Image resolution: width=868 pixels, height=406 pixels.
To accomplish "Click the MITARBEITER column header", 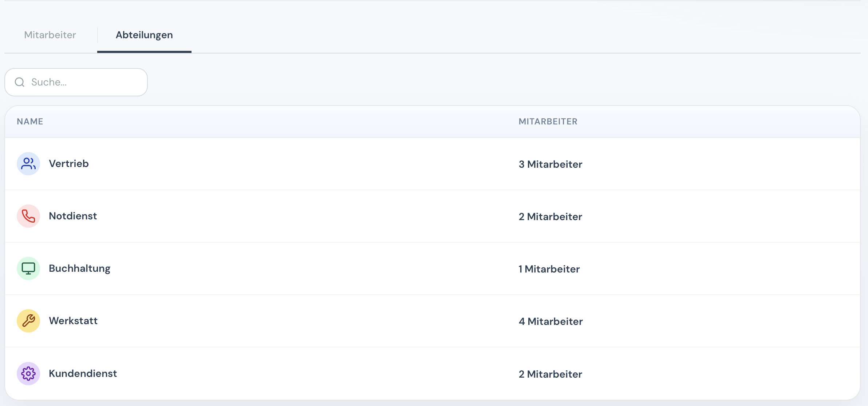I will [x=548, y=122].
